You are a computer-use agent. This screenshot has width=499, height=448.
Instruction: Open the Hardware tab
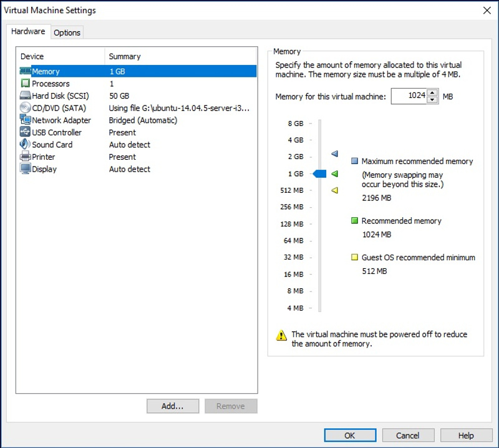point(28,32)
